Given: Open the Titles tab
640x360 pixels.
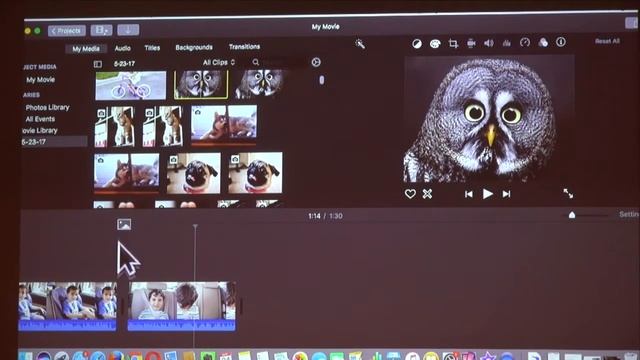Looking at the screenshot, I should pos(152,48).
